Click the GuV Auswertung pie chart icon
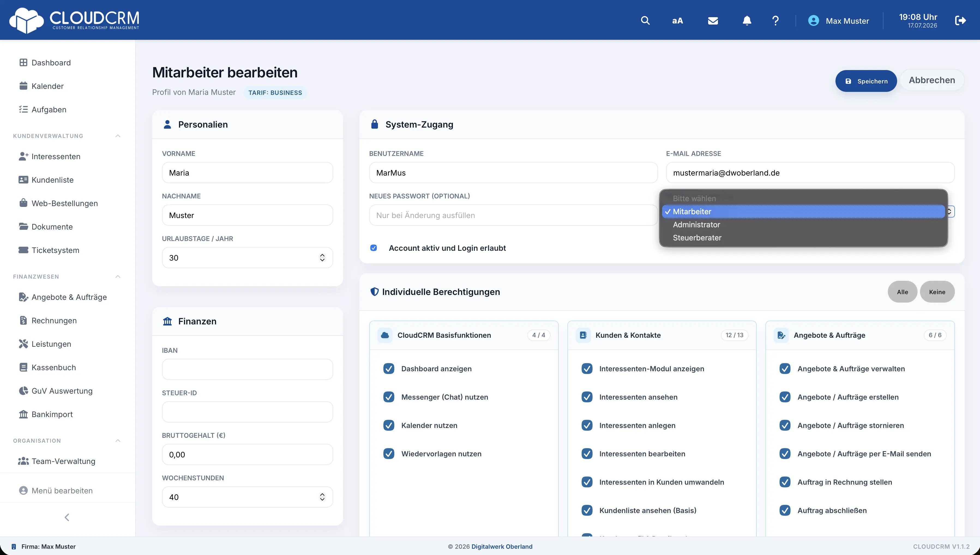980x555 pixels. tap(23, 391)
